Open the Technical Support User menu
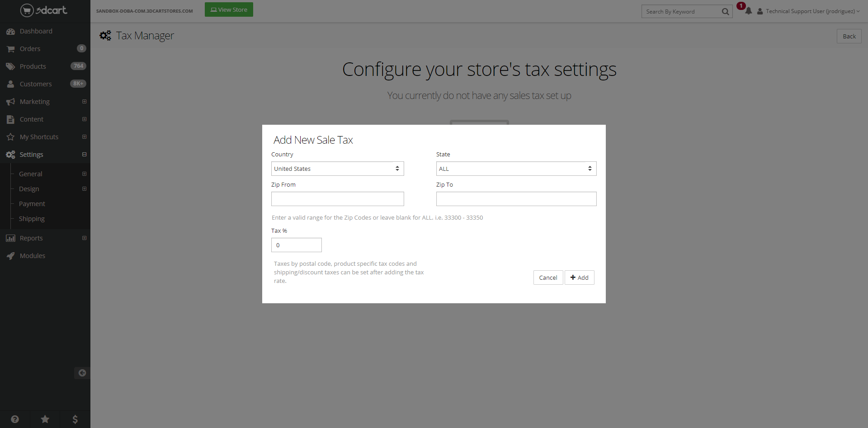868x428 pixels. click(x=809, y=11)
